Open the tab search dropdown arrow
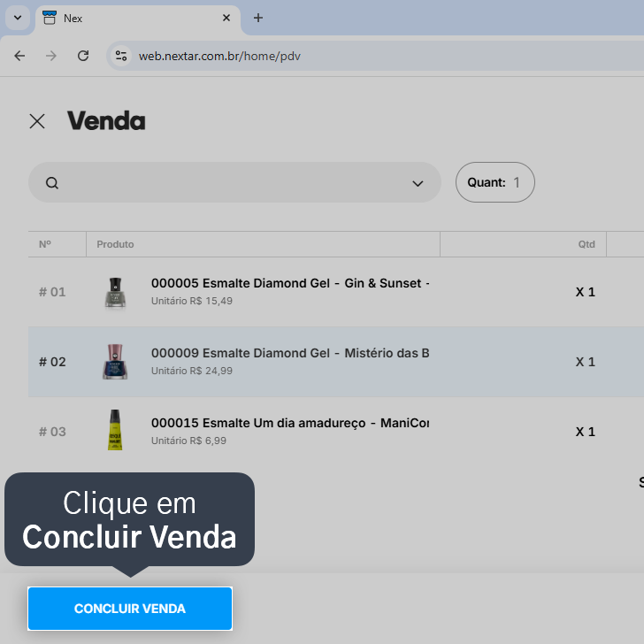Screen dimensions: 644x644 (18, 18)
